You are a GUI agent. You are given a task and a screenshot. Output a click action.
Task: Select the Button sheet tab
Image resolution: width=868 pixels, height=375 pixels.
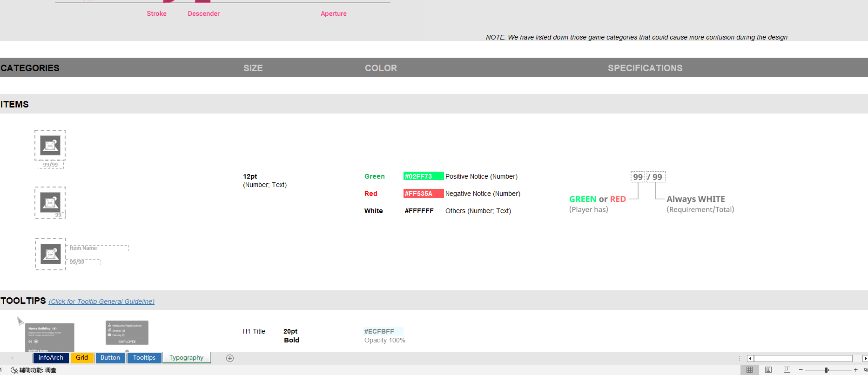pyautogui.click(x=110, y=358)
